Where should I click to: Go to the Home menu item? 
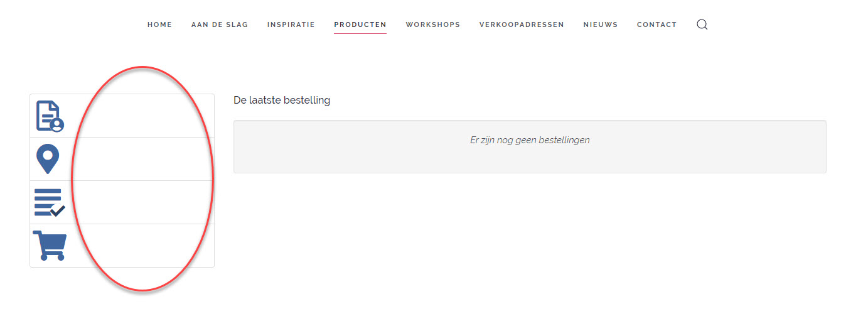pyautogui.click(x=159, y=24)
